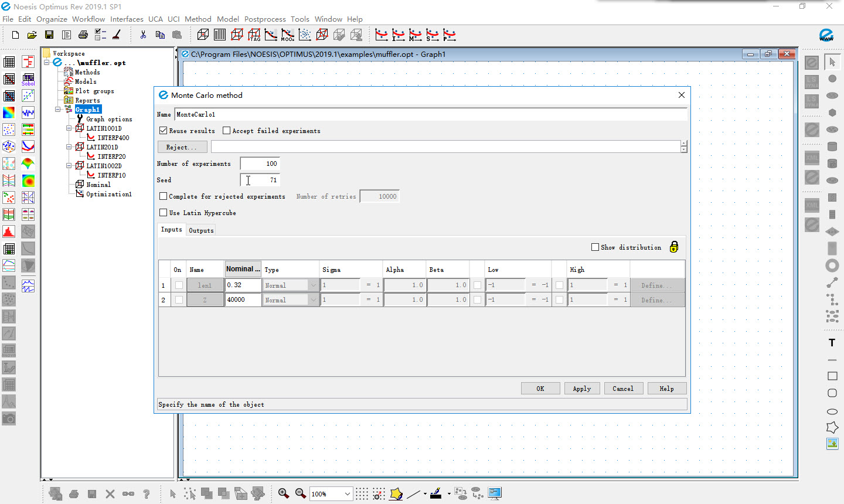Print using the printer toolbar icon
Screen dimensions: 844x504
(x=83, y=35)
